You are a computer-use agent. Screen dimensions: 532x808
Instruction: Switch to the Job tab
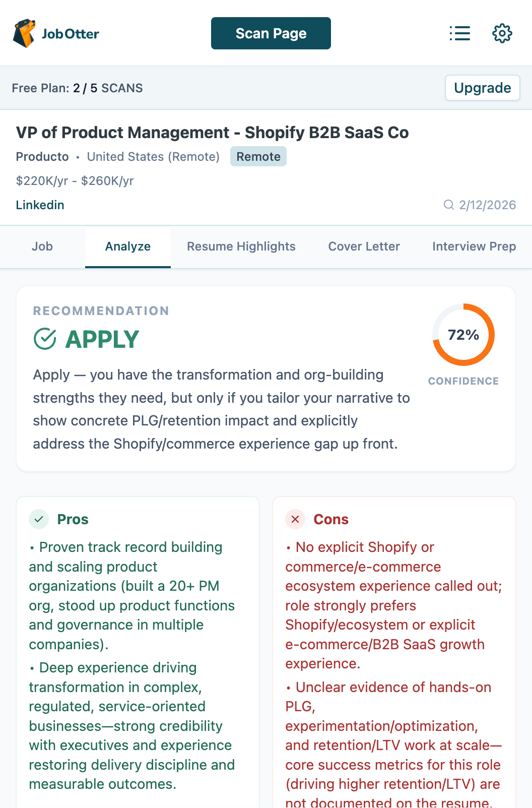click(x=42, y=246)
